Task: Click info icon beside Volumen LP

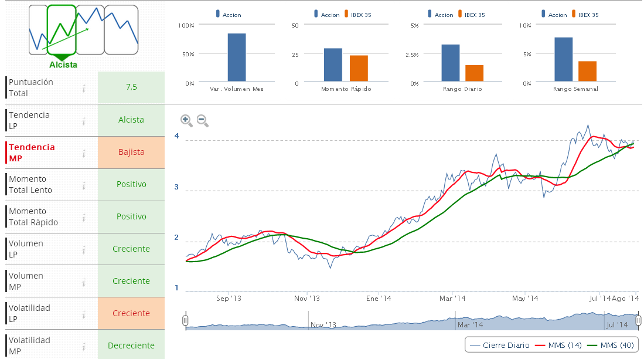Action: point(84,249)
